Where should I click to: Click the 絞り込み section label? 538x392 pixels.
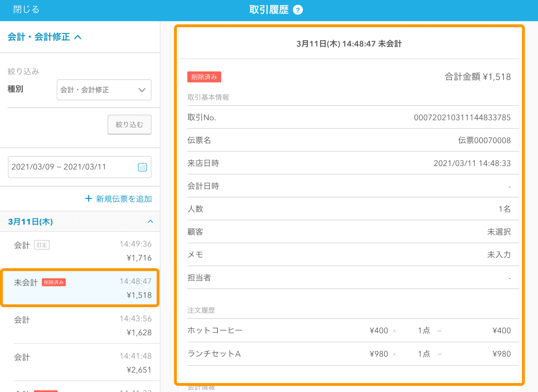(x=23, y=71)
